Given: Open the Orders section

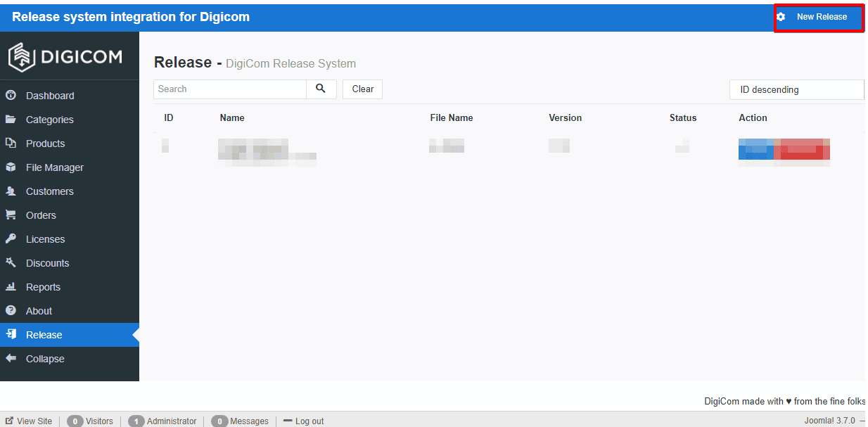Looking at the screenshot, I should (x=43, y=215).
